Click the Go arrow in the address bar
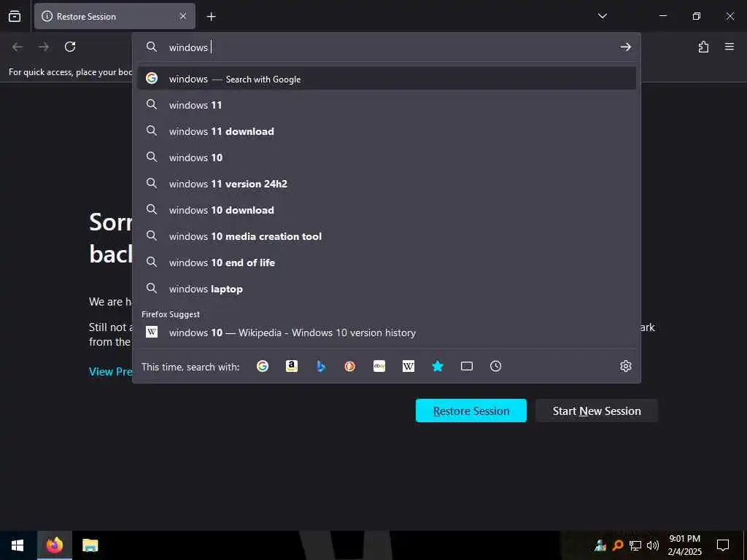Screen dimensions: 747x560 point(625,47)
